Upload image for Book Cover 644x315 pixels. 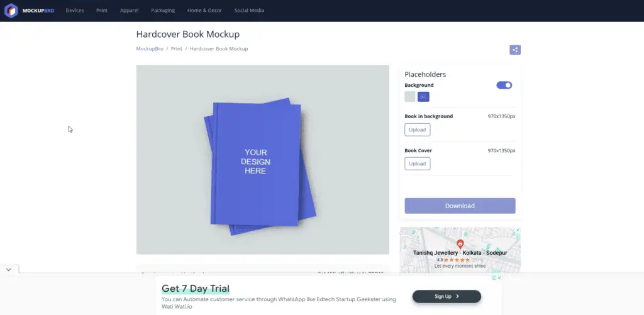coord(417,163)
